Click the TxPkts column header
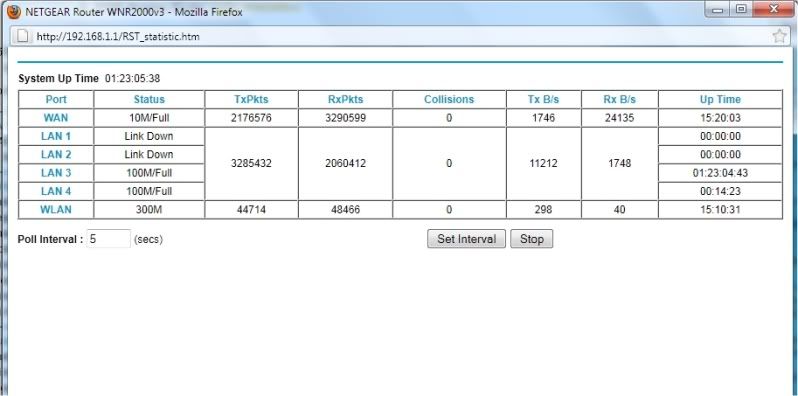This screenshot has height=396, width=798. 251,99
